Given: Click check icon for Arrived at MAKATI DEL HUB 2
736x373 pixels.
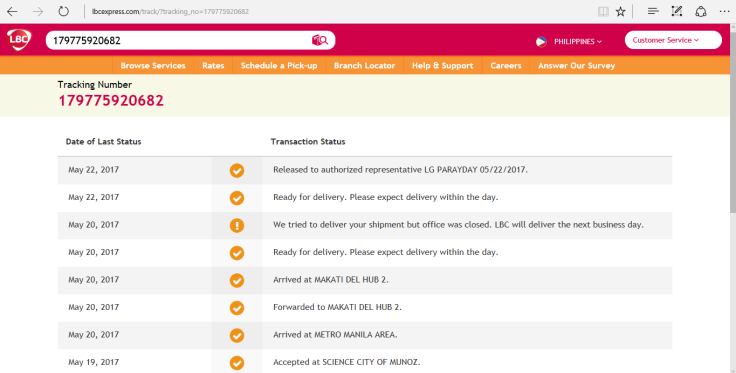Looking at the screenshot, I should point(237,280).
